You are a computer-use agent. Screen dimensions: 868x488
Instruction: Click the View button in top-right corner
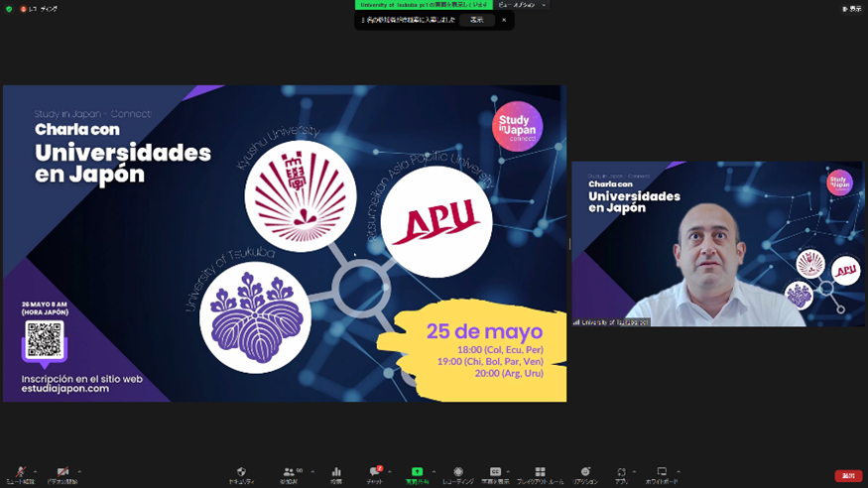851,9
